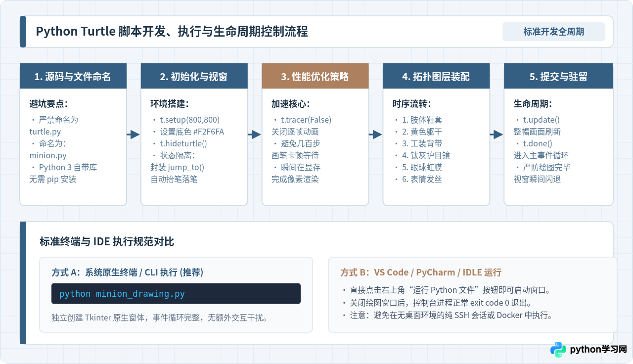Click list item 1. 肢体鞋套
Viewport: 633px width, 364px height.
click(x=418, y=120)
